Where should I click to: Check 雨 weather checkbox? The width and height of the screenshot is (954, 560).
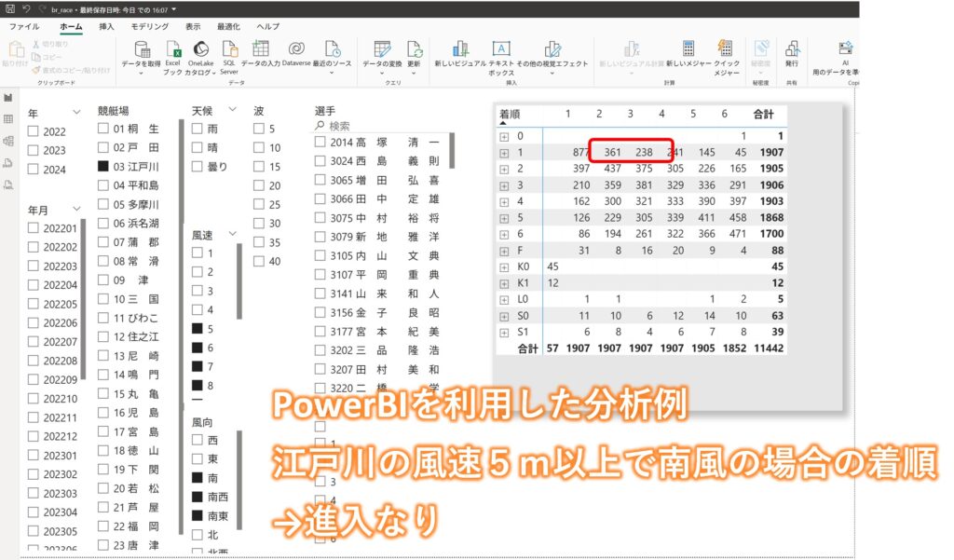tap(198, 129)
